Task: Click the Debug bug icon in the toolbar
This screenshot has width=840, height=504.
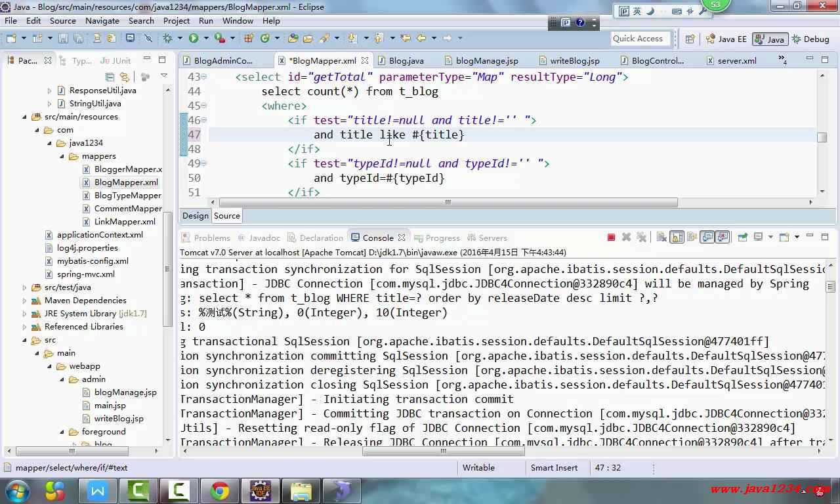Action: tap(167, 38)
